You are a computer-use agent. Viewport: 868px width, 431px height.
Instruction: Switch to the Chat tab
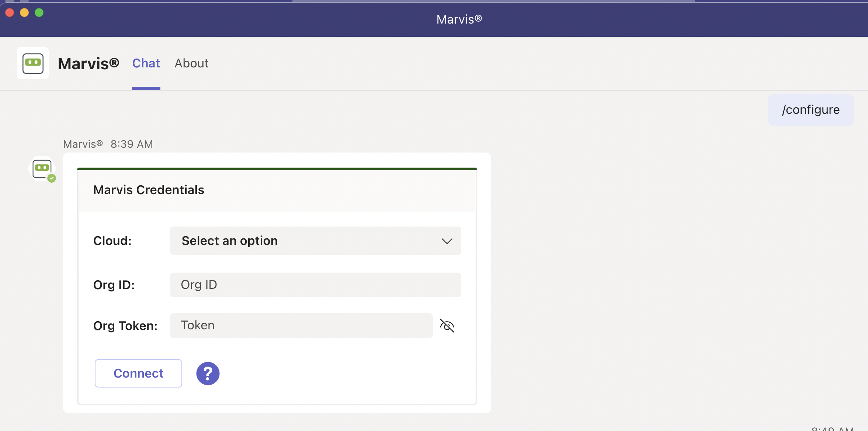pos(146,63)
